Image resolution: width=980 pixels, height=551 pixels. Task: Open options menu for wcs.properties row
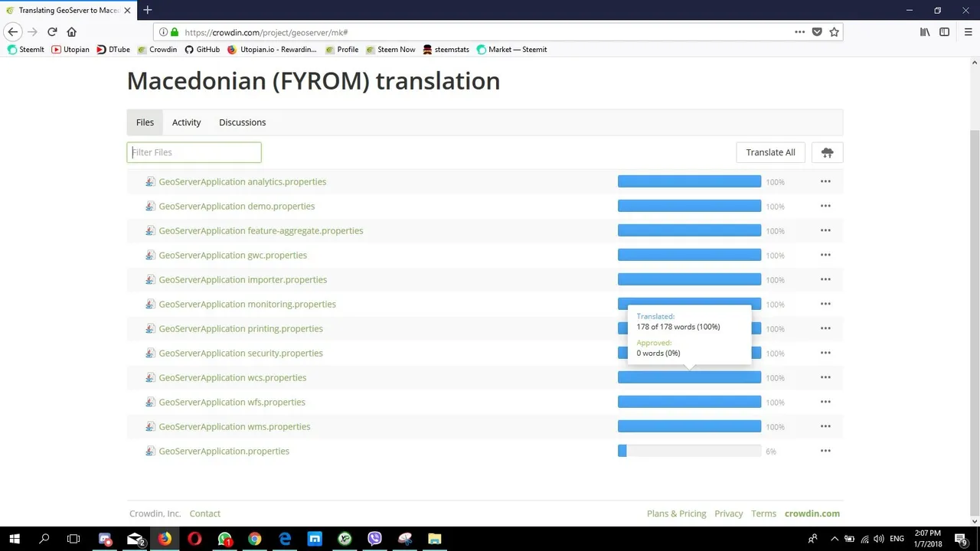pyautogui.click(x=825, y=377)
